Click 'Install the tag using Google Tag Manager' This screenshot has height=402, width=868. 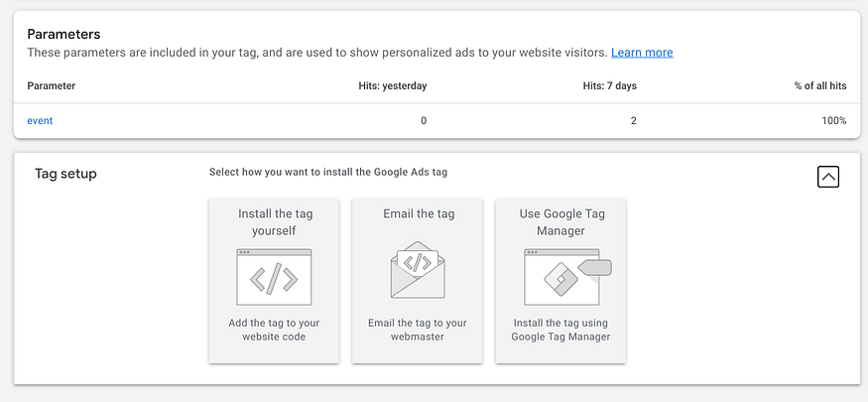(560, 330)
